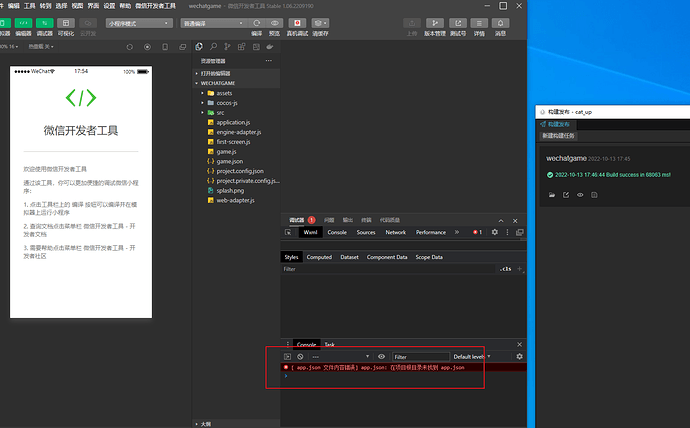Open the 设置 menu

109,6
